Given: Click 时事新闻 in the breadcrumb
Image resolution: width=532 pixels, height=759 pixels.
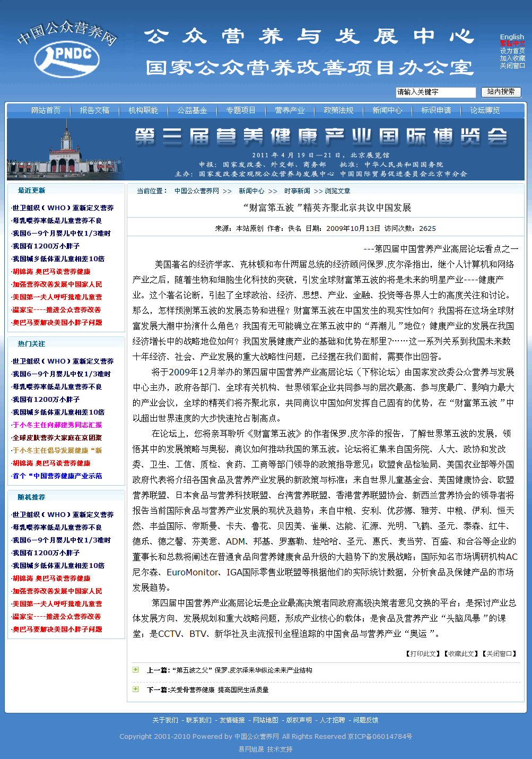Looking at the screenshot, I should [297, 191].
